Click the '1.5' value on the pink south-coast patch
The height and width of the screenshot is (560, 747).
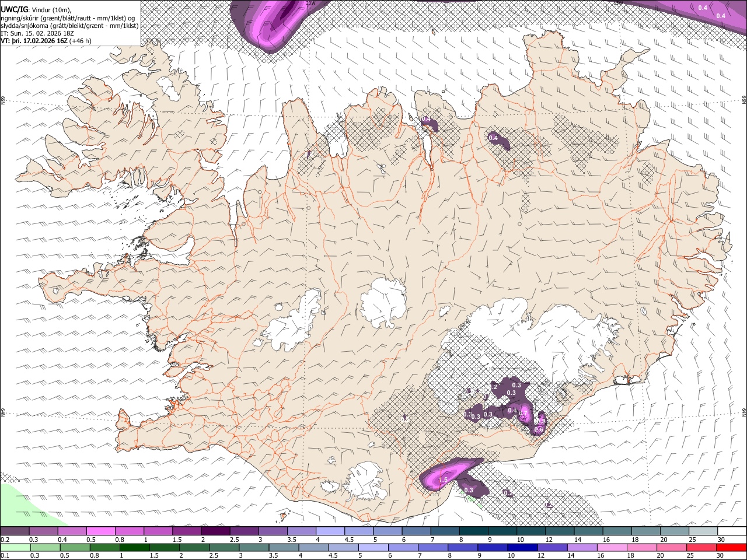click(443, 480)
